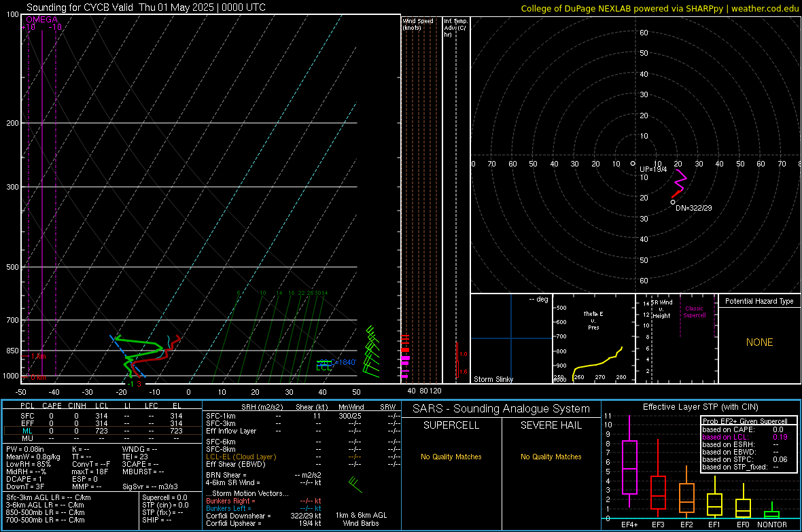
Task: Click the OMEGA label on the skew-T
Action: (x=41, y=20)
